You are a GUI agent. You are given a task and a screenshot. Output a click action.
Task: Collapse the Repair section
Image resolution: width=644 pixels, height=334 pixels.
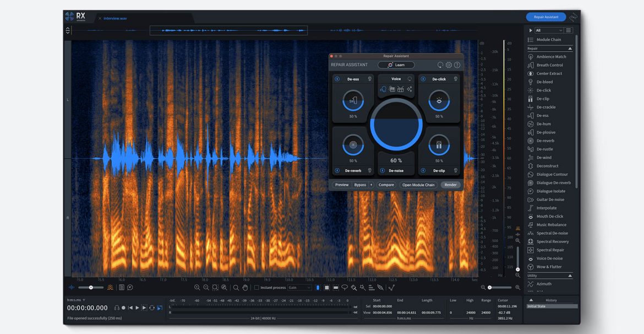[x=570, y=49]
